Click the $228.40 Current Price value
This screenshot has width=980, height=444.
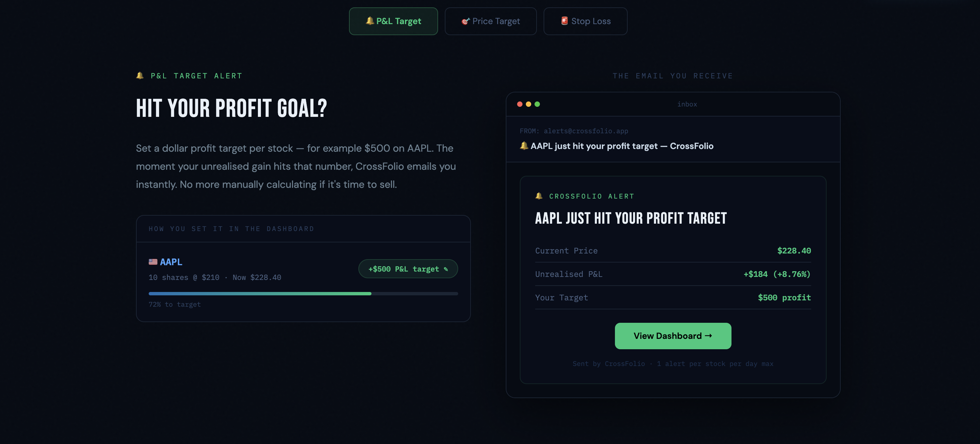tap(794, 251)
